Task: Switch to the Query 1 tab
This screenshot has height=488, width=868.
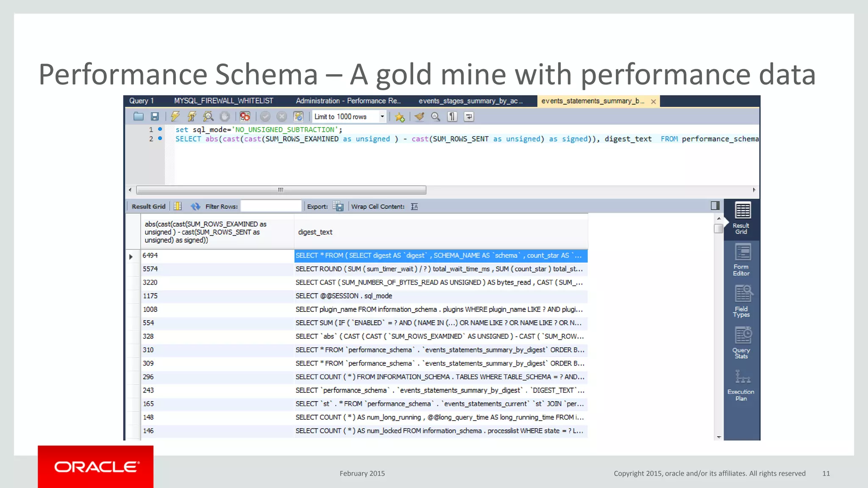Action: click(x=142, y=101)
